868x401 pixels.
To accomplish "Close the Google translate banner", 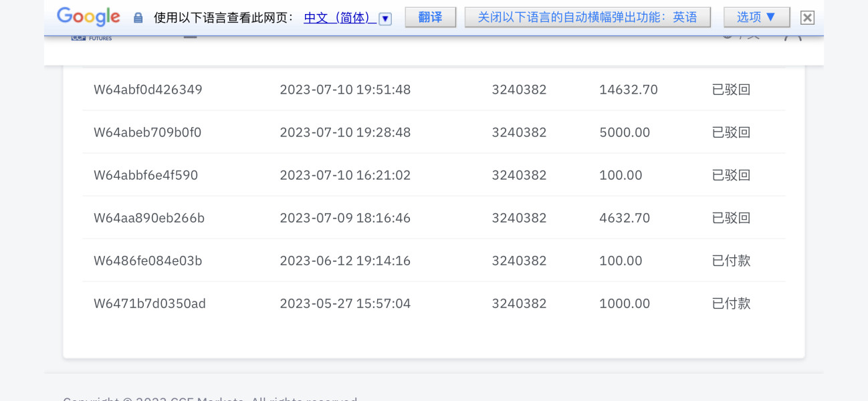I will [807, 18].
